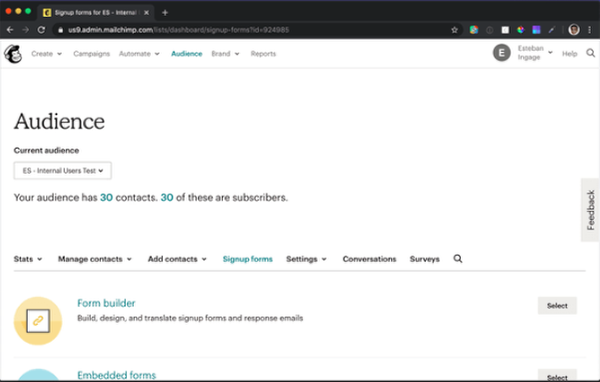Viewport: 600px width, 382px height.
Task: Click the browser forward arrow
Action: click(25, 30)
